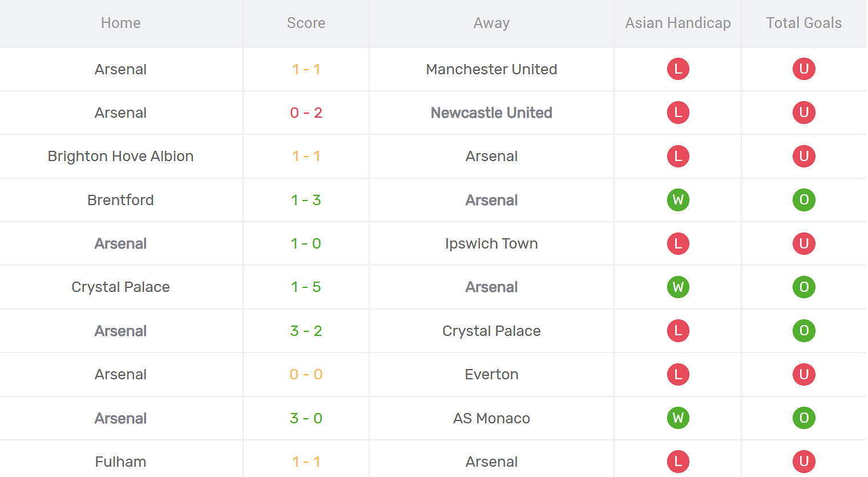Viewport: 868px width, 477px height.
Task: Open the Fulham team link
Action: pos(120,462)
